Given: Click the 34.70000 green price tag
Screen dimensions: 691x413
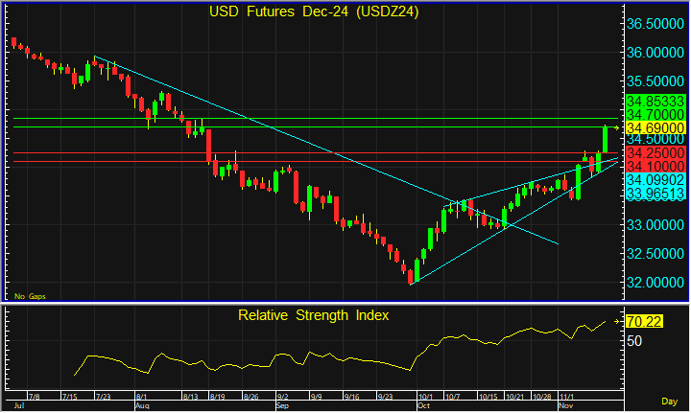Looking at the screenshot, I should 655,115.
